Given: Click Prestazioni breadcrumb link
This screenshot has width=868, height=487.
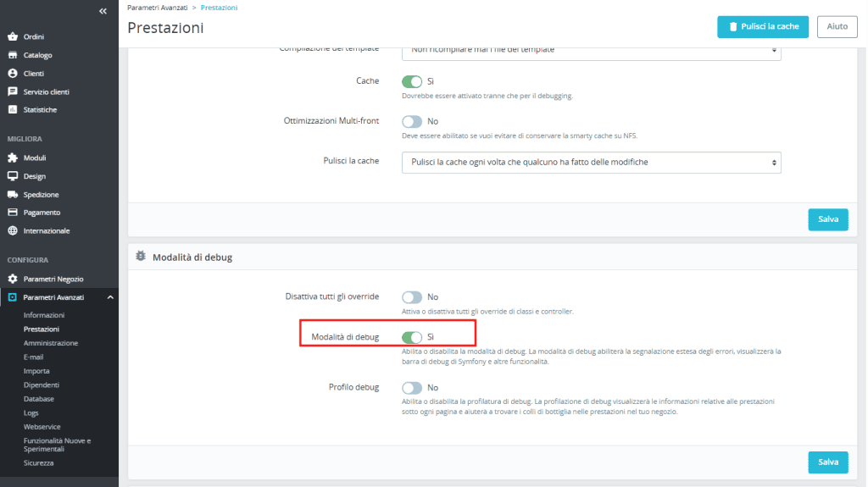Looking at the screenshot, I should pos(220,8).
